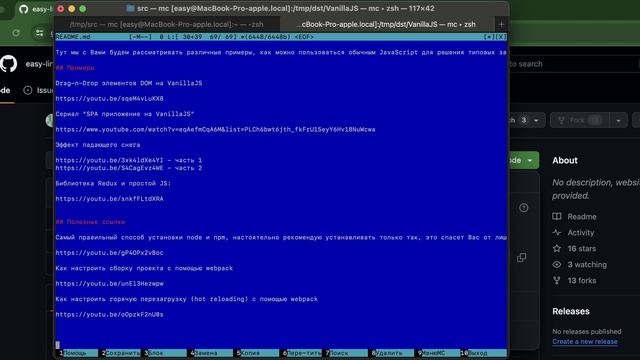Click the GitHub favicon on the browser tab
The image size is (640, 360).
coord(24,9)
